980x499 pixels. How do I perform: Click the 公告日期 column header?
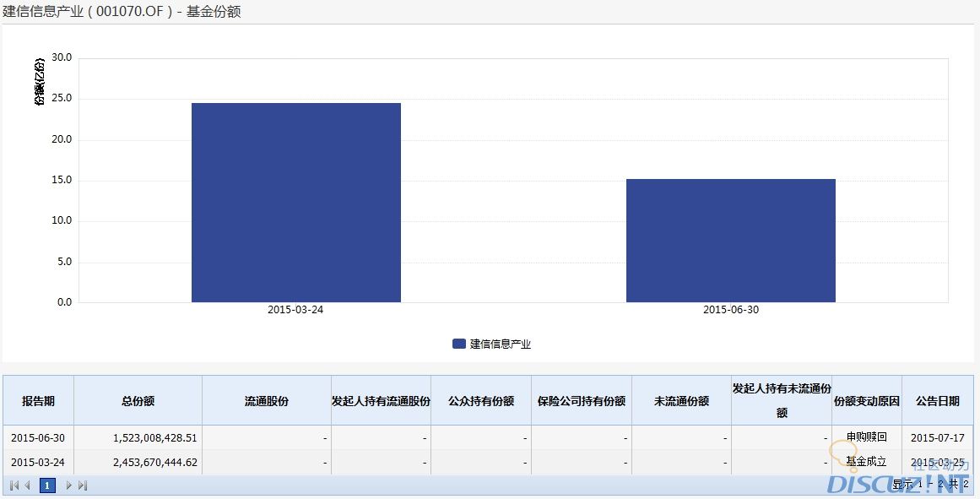tap(937, 401)
